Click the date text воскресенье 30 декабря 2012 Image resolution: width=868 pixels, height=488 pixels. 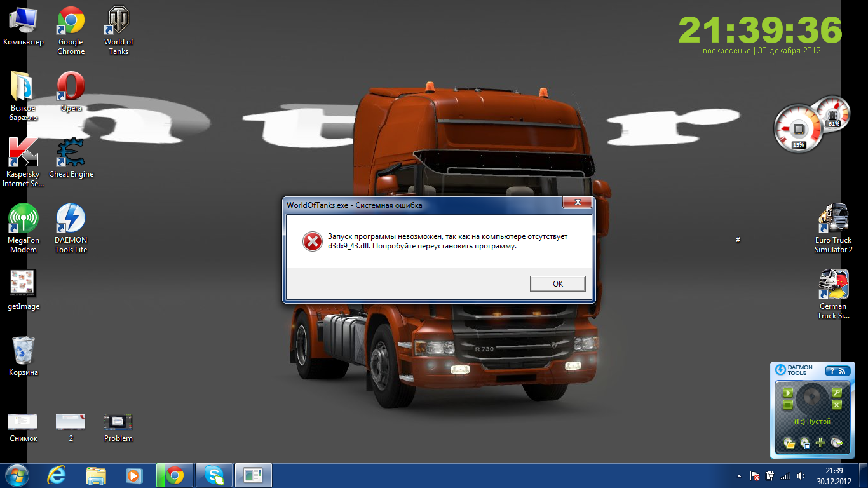click(761, 51)
